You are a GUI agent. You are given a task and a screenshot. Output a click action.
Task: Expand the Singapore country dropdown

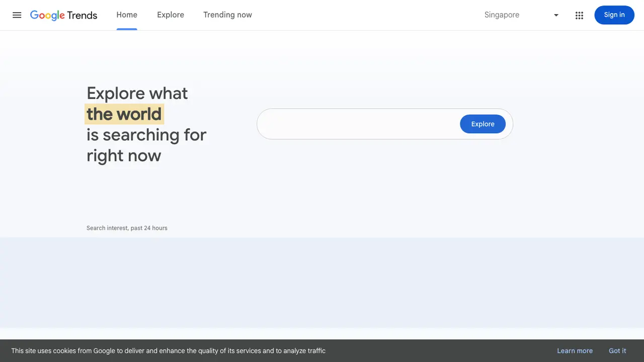coord(522,15)
